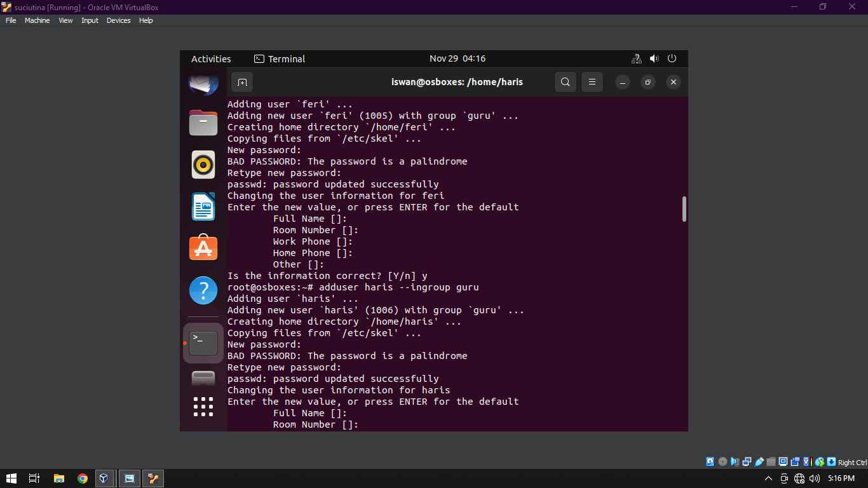Image resolution: width=868 pixels, height=488 pixels.
Task: Open File Explorer on Windows taskbar
Action: (x=58, y=478)
